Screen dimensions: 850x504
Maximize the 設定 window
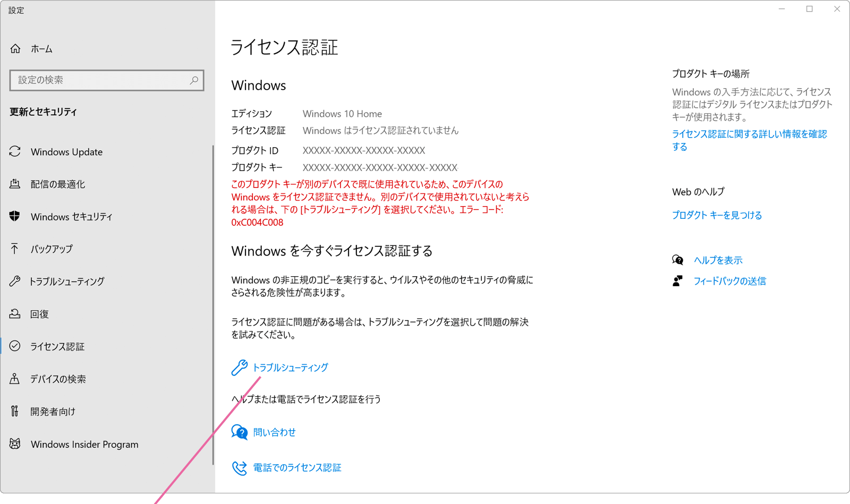coord(810,9)
